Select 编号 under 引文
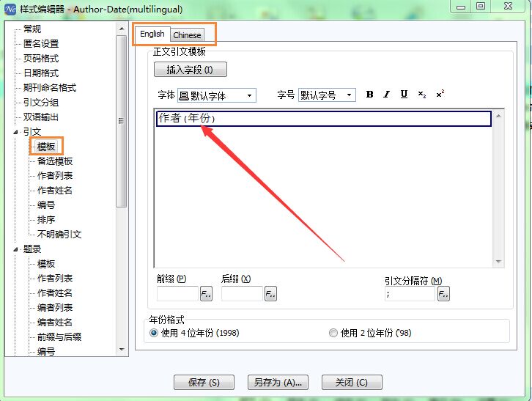 pyautogui.click(x=46, y=205)
